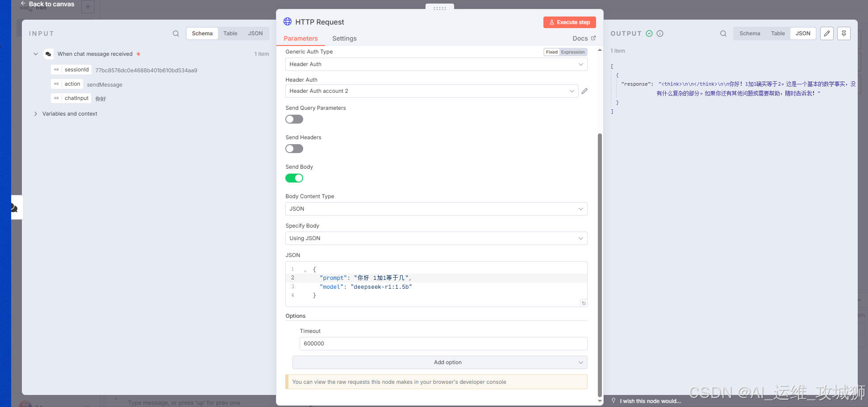Switch to the Parameters tab
This screenshot has width=868, height=407.
(300, 38)
